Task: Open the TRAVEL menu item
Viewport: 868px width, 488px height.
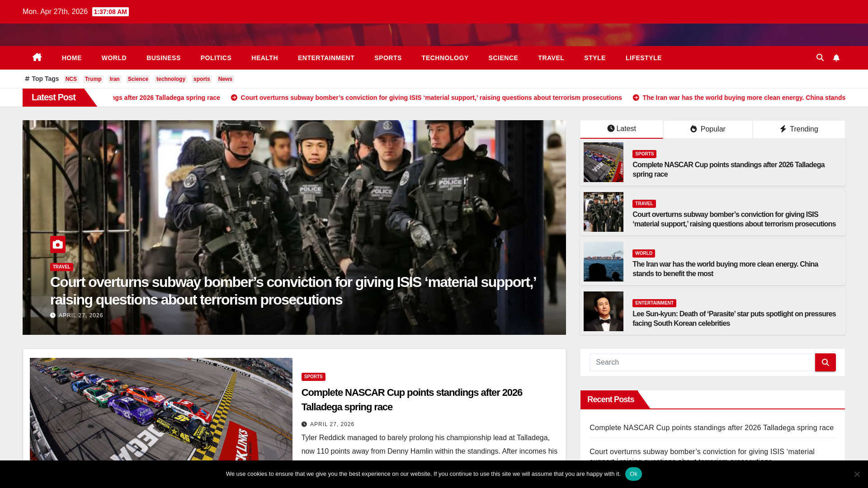Action: (x=551, y=58)
